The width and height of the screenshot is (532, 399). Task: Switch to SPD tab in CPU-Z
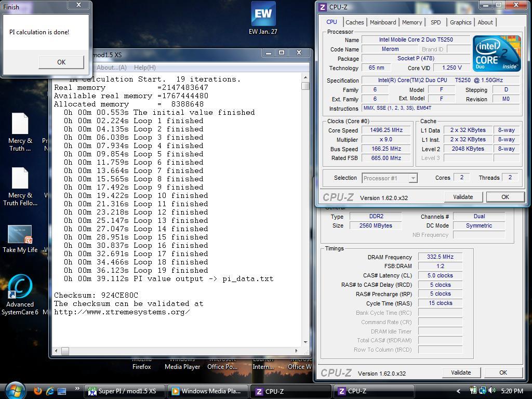click(x=436, y=22)
